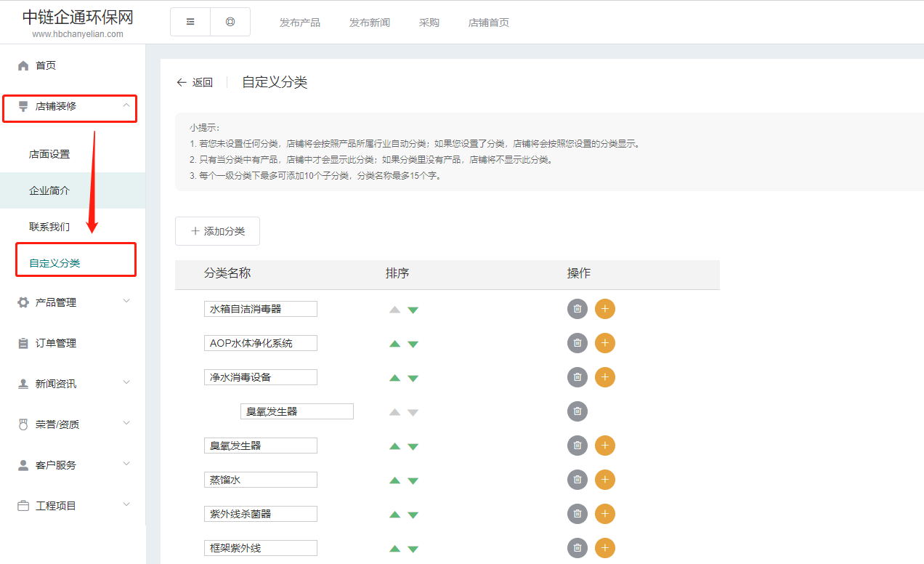The image size is (924, 564).
Task: Go back using the 返回 link
Action: [x=195, y=83]
